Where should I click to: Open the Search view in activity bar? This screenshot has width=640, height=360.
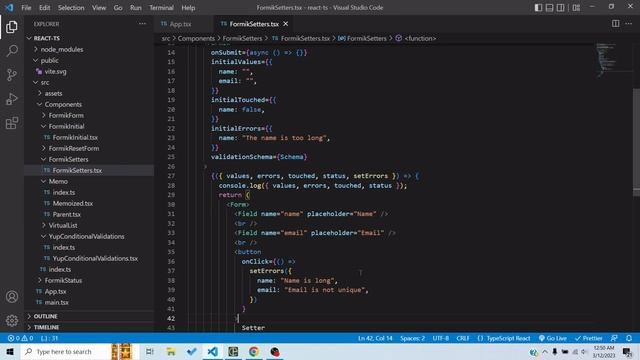pos(12,51)
